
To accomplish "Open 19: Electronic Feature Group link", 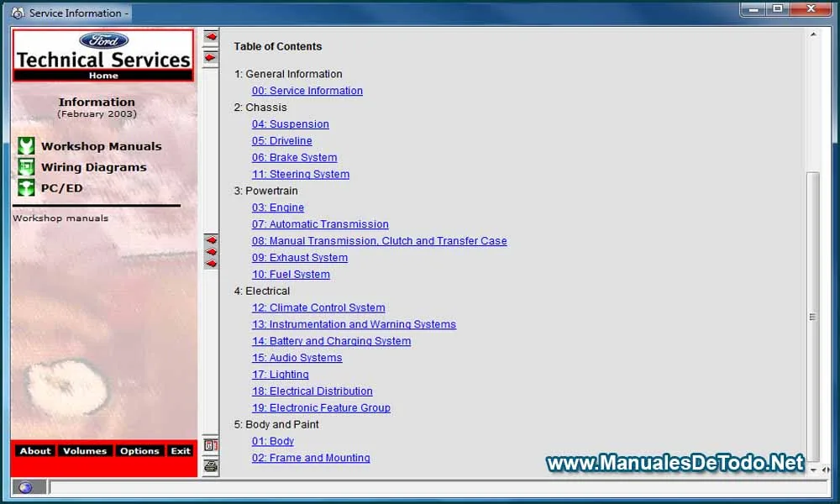I will pyautogui.click(x=321, y=407).
